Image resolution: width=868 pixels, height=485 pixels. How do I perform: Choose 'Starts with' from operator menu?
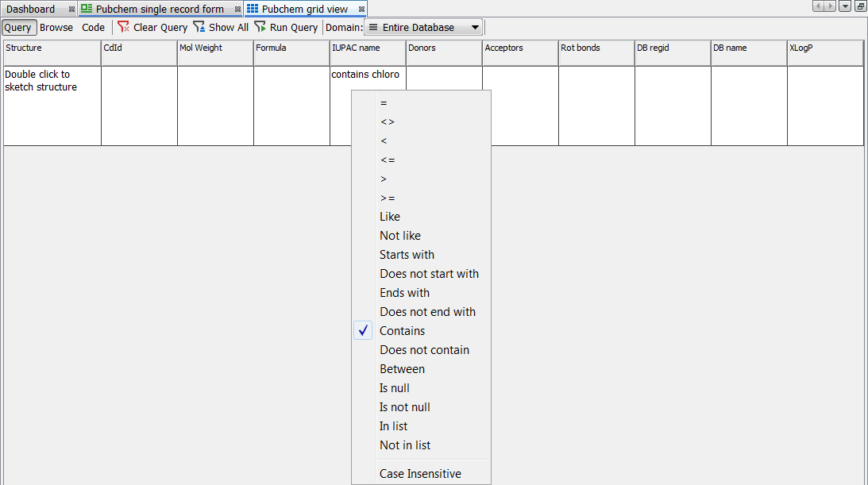pos(407,255)
